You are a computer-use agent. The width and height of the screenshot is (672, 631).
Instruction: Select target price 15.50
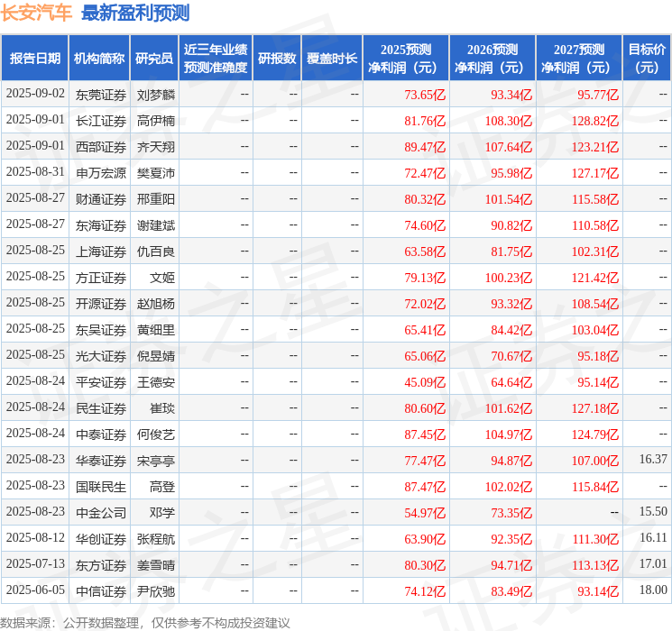[x=653, y=511]
